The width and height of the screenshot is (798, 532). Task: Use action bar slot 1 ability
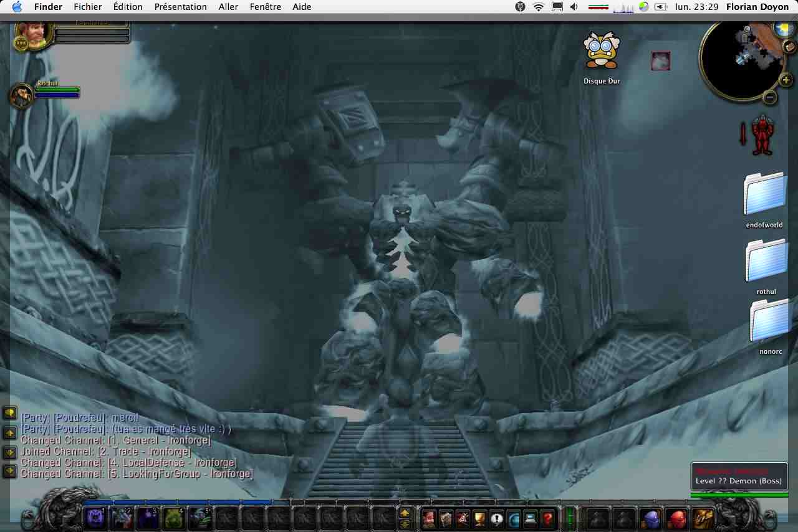coord(95,518)
